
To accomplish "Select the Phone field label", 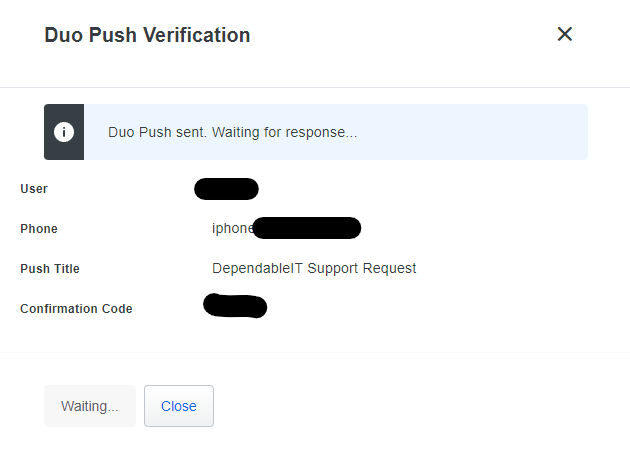I will coord(39,229).
